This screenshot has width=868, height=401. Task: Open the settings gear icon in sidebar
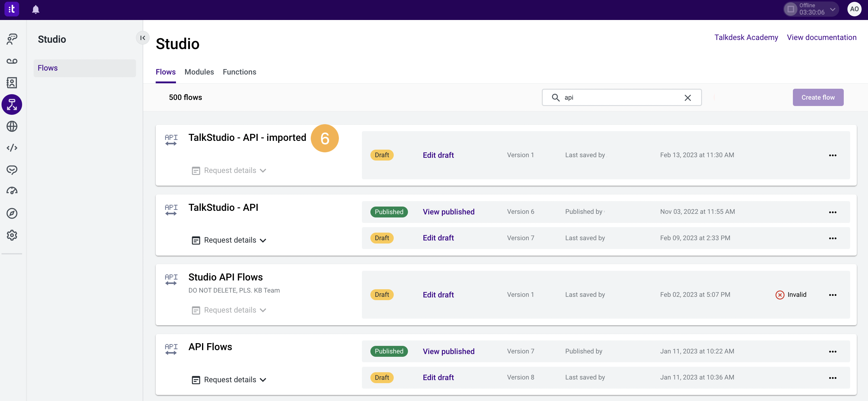pyautogui.click(x=12, y=235)
